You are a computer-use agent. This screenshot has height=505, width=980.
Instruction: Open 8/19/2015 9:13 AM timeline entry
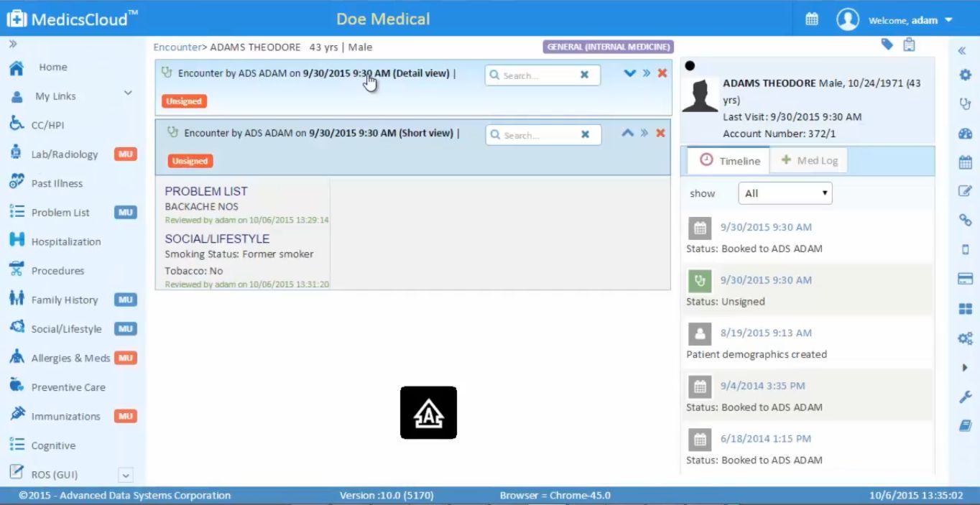click(x=766, y=333)
